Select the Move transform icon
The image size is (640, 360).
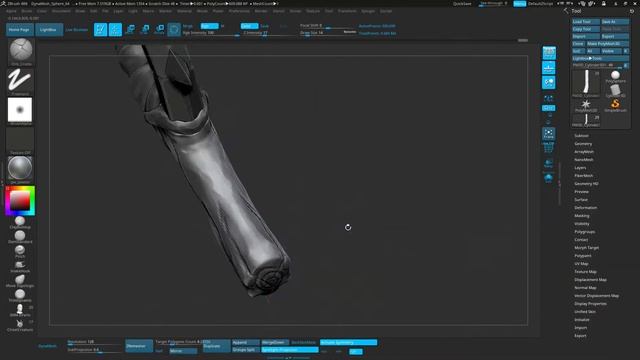[130, 29]
